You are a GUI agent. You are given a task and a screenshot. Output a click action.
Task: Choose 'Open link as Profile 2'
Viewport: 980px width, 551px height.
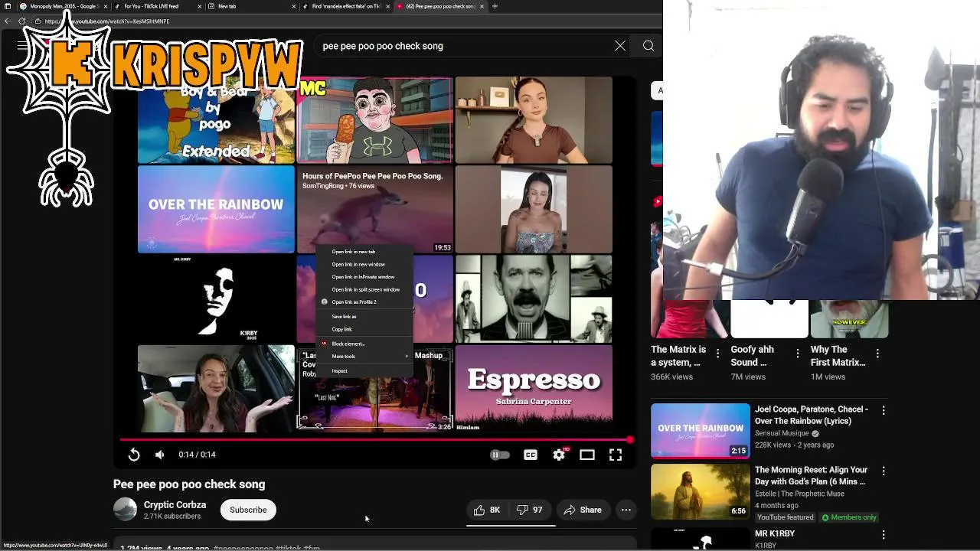click(x=364, y=302)
